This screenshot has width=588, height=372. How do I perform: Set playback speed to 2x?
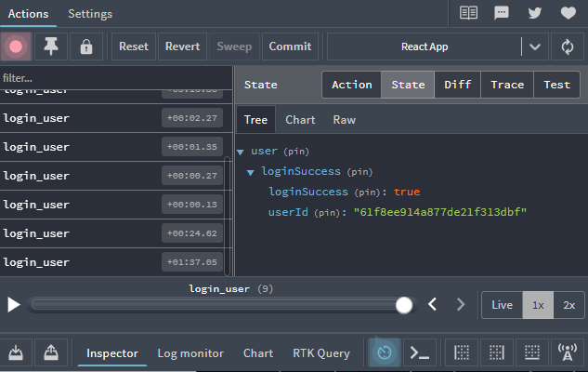tap(568, 305)
